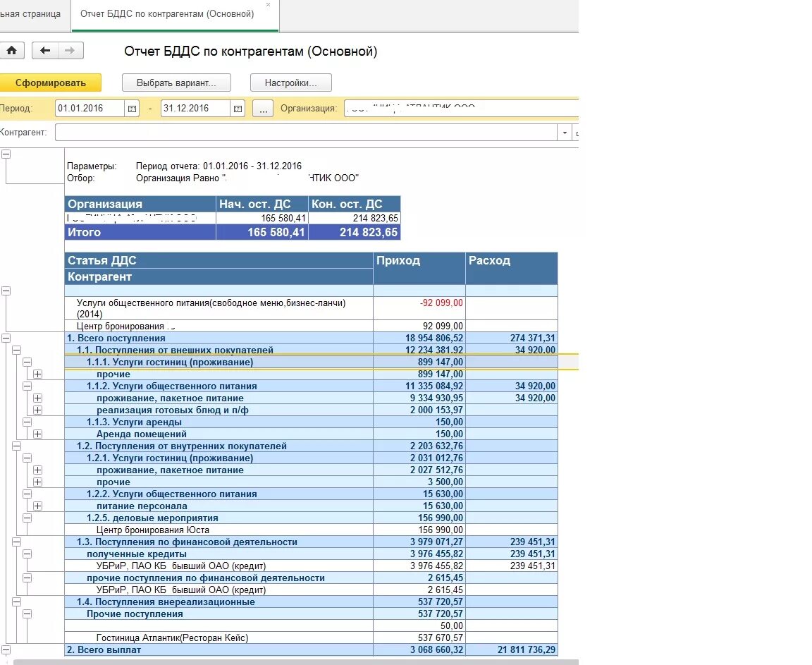Open calendar for end date 31.12.2016
Viewport: 812px width, 665px height.
coord(238,108)
